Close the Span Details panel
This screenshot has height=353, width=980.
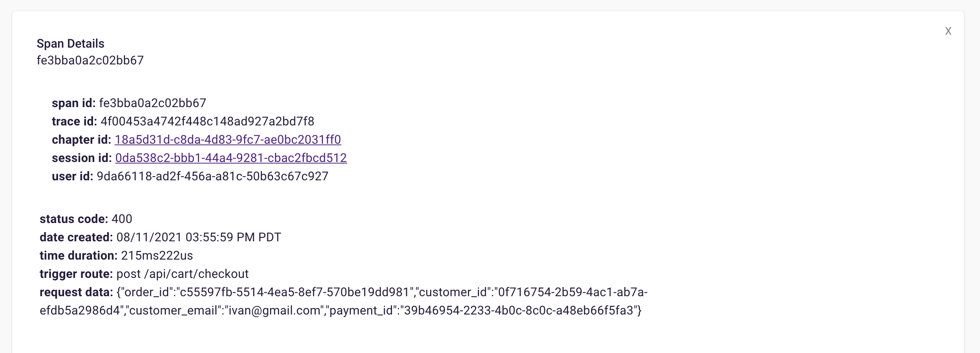pyautogui.click(x=948, y=31)
